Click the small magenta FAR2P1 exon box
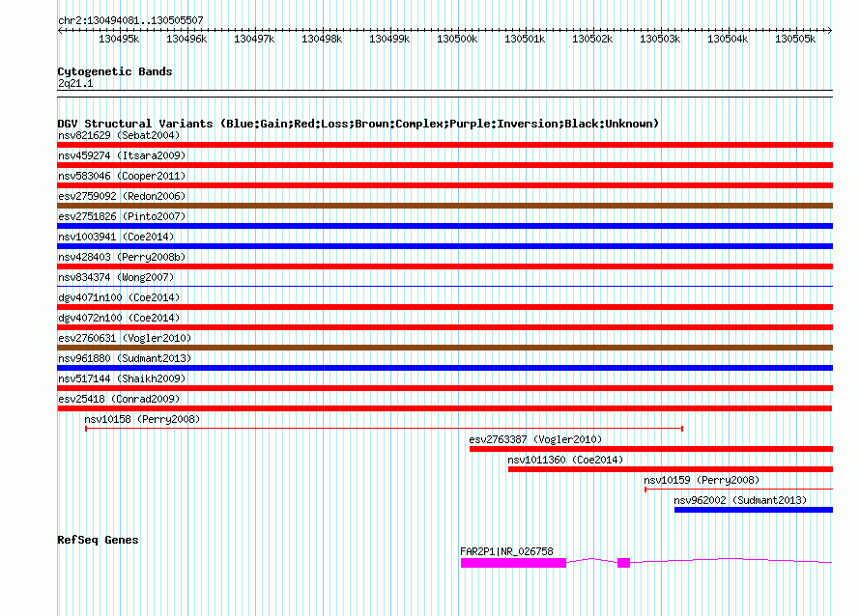Image resolution: width=860 pixels, height=616 pixels. 623,563
